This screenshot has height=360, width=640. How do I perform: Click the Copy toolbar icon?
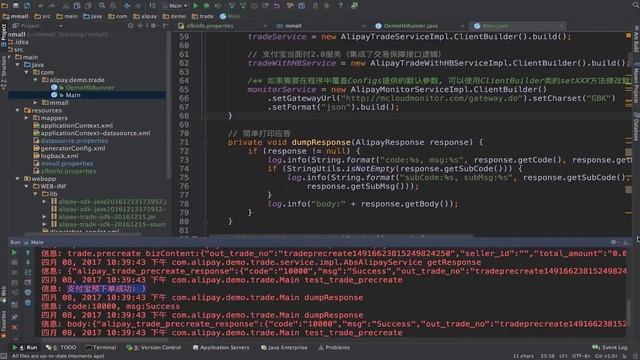click(77, 6)
